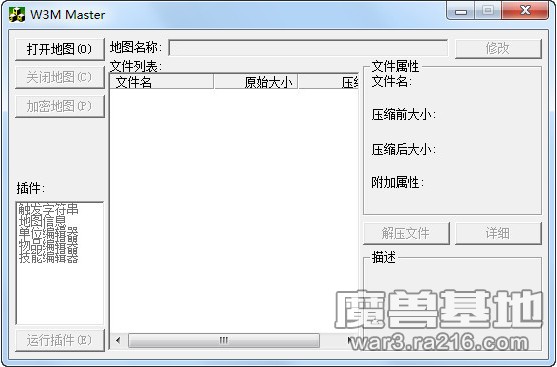
Task: Select 地图信息 plugin entry
Action: (x=42, y=221)
